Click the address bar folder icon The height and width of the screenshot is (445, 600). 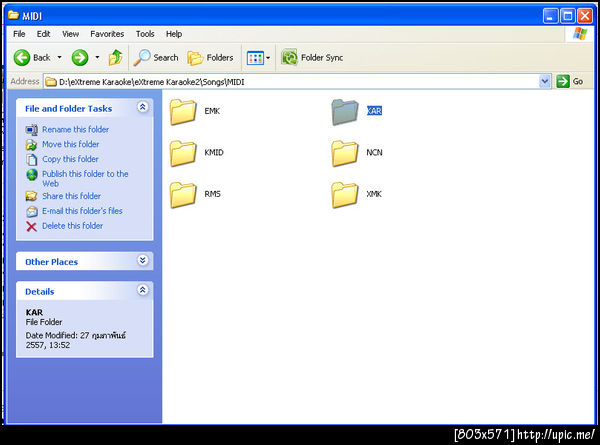pos(51,82)
